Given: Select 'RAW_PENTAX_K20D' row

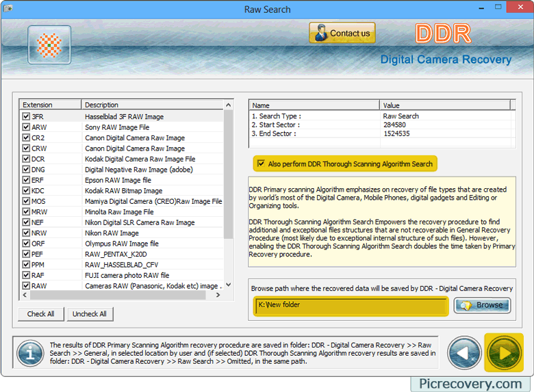Looking at the screenshot, I should (122, 254).
